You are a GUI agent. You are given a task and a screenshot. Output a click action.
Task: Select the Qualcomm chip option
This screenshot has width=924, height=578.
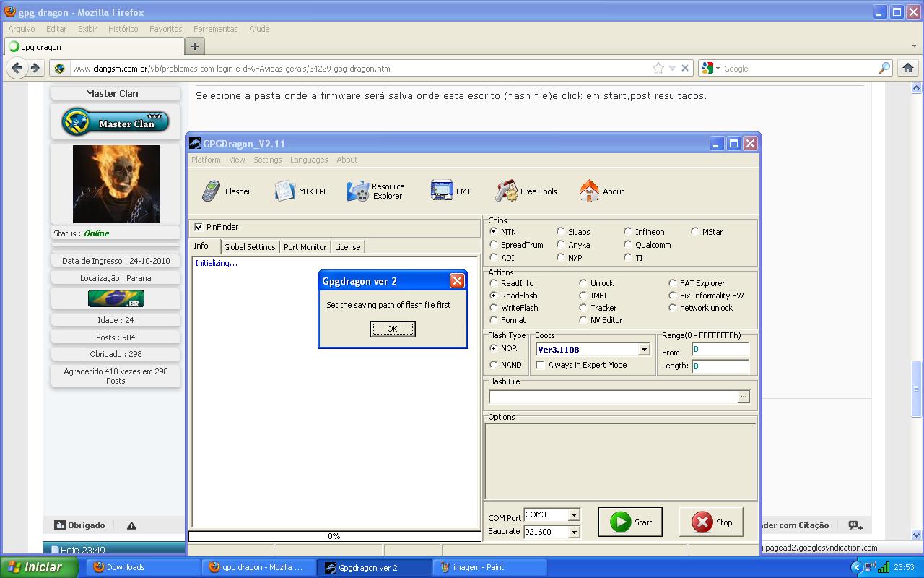coord(628,245)
